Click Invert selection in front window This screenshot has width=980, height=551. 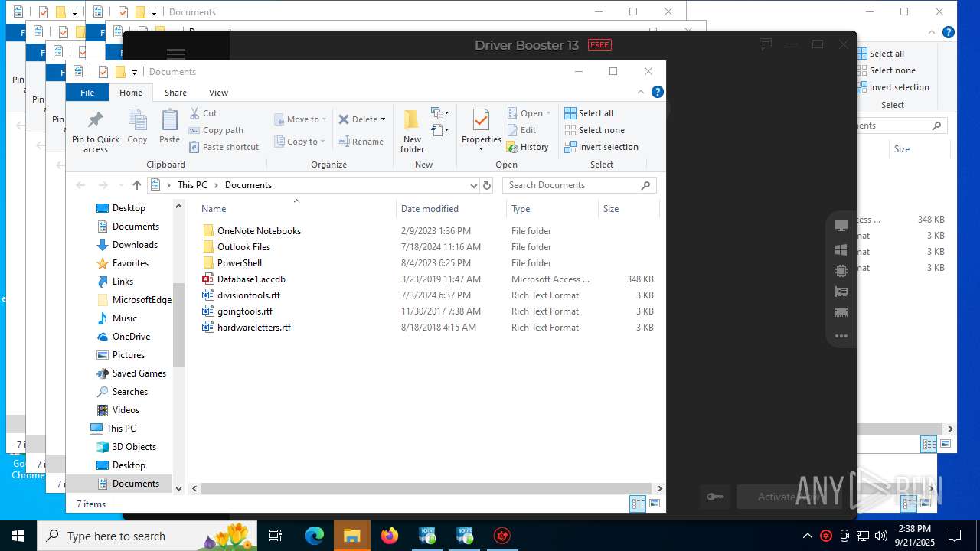601,147
